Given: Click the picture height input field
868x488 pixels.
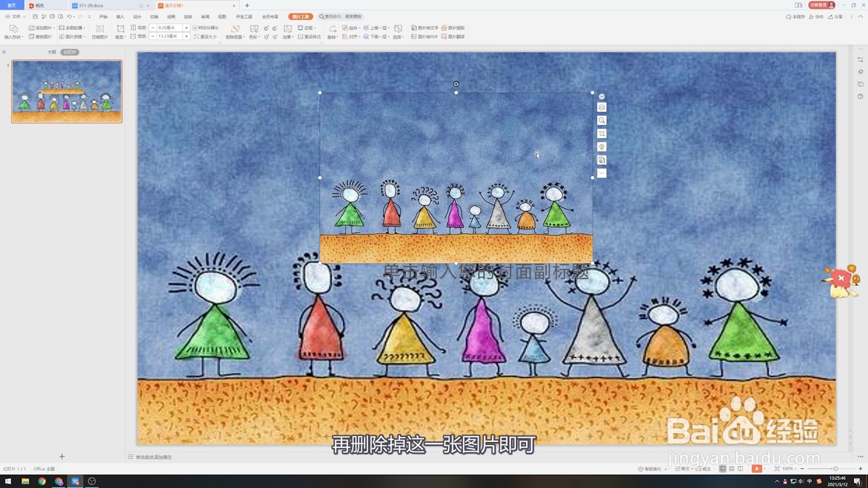Looking at the screenshot, I should click(170, 28).
